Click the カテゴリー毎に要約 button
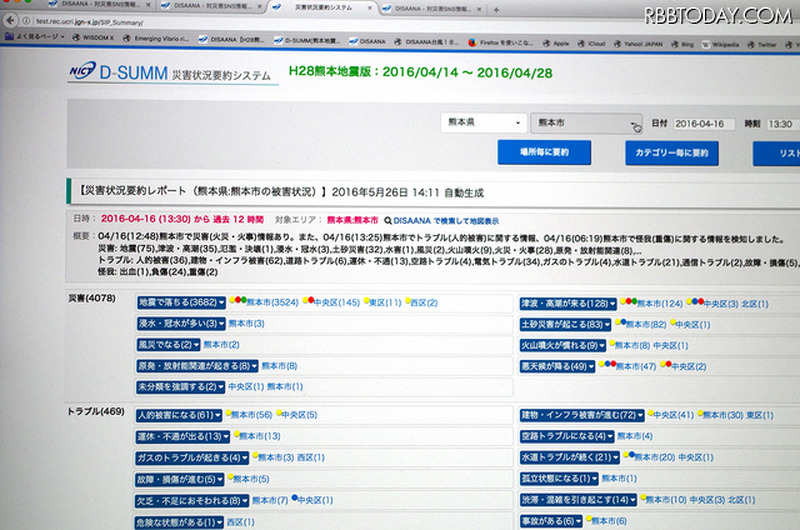The image size is (800, 530). tap(672, 154)
